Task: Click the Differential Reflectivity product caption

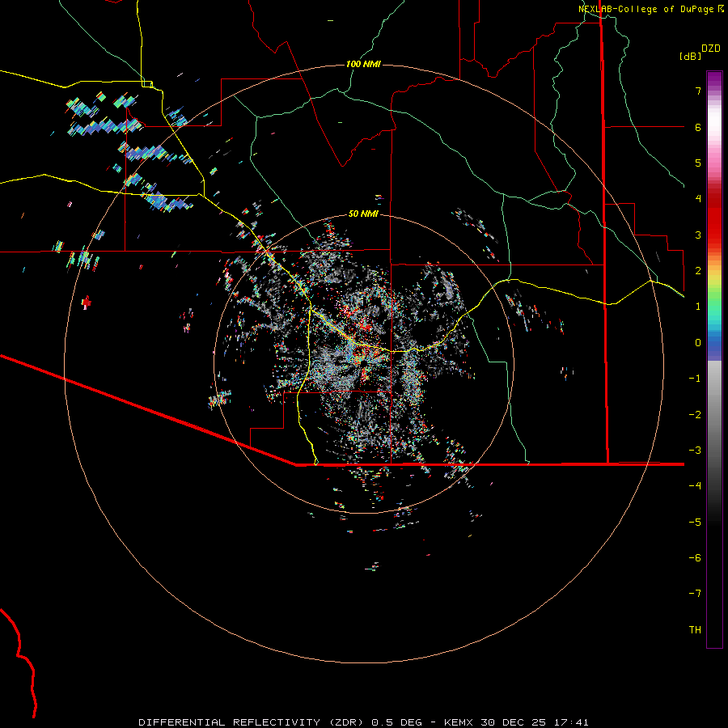Action: coord(363,722)
